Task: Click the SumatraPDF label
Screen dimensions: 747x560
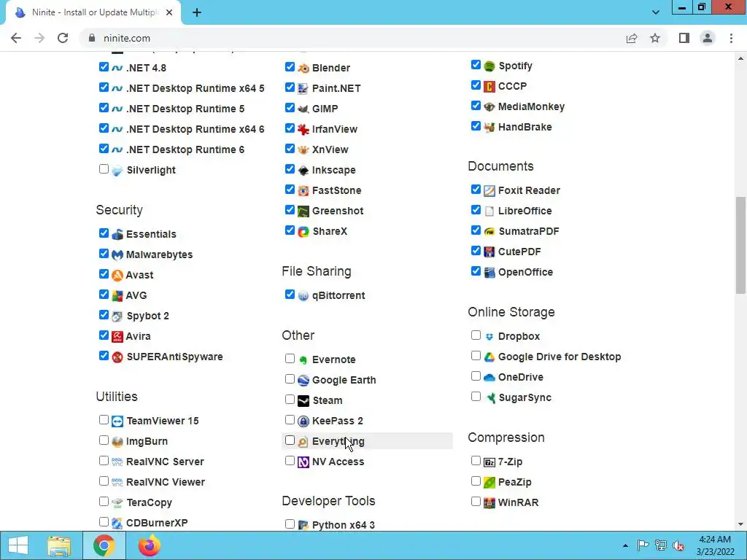Action: coord(528,231)
